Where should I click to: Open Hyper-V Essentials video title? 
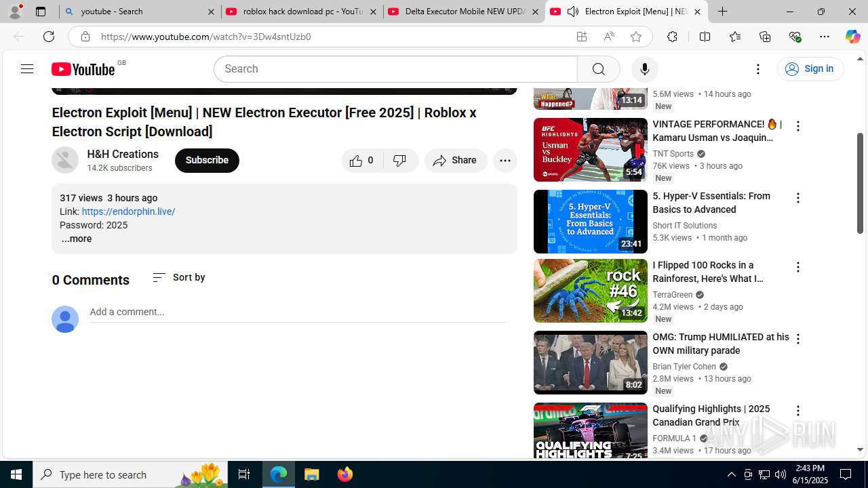point(711,203)
